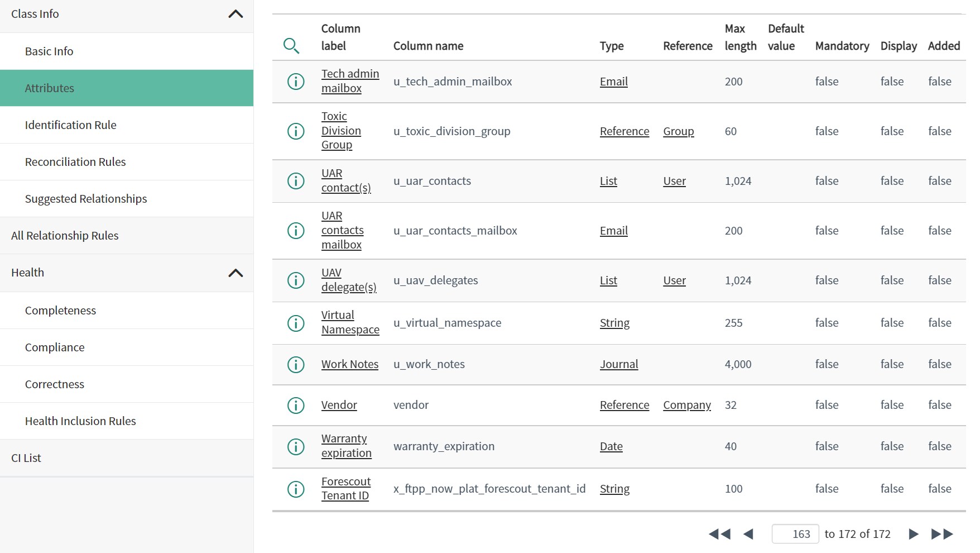Go to previous page of attributes

point(749,535)
